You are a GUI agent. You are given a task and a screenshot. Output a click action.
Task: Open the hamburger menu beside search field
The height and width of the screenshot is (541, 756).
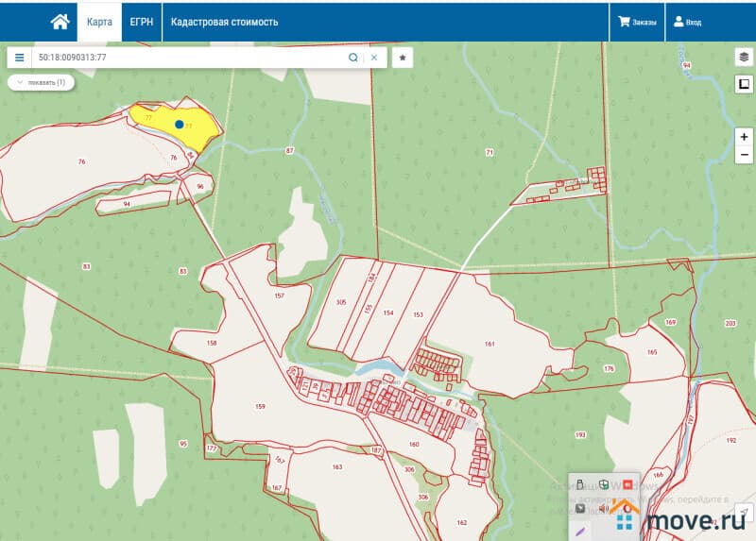coord(19,58)
